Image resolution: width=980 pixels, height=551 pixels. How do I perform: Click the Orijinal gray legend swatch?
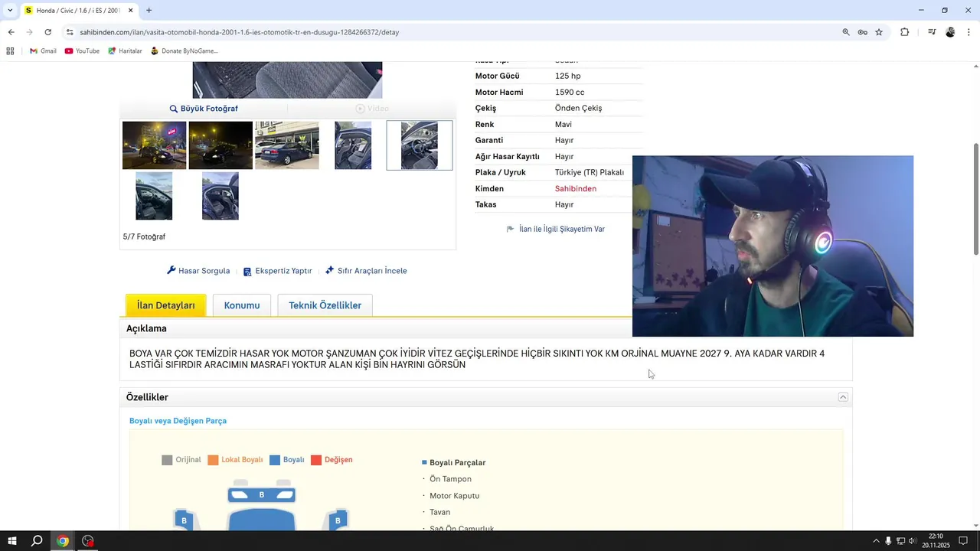coord(167,460)
